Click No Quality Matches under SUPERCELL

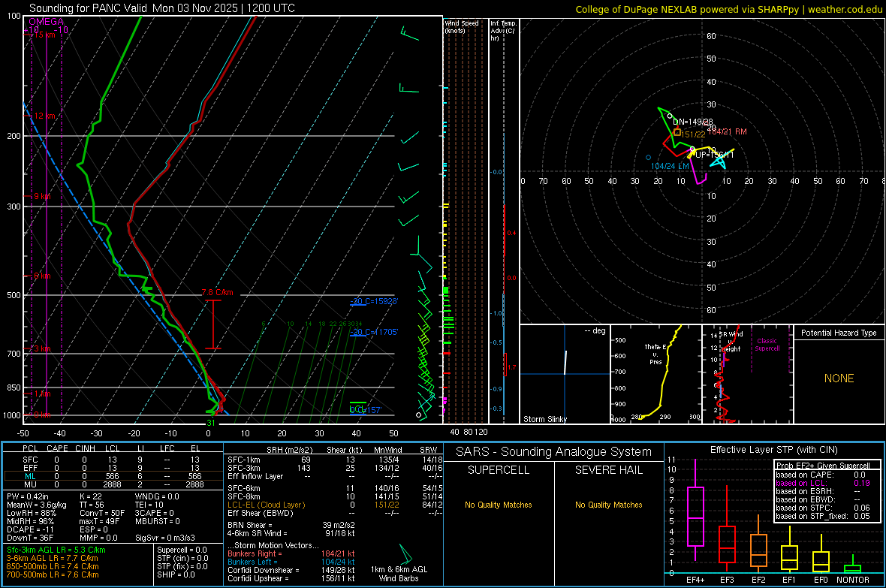point(499,505)
